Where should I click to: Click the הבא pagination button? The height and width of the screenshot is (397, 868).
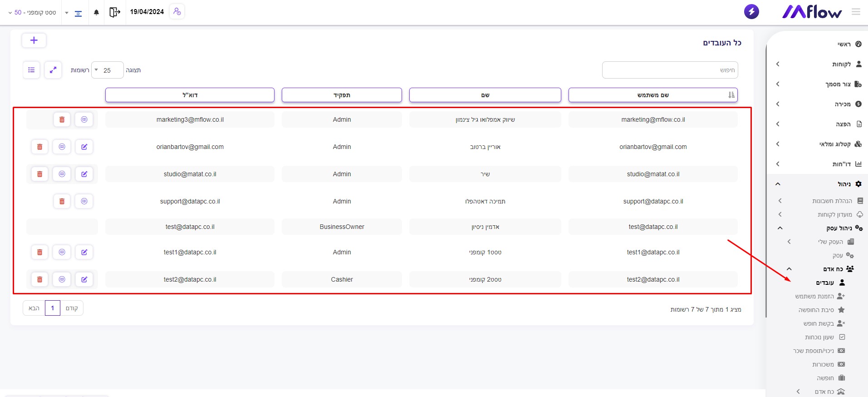[34, 308]
